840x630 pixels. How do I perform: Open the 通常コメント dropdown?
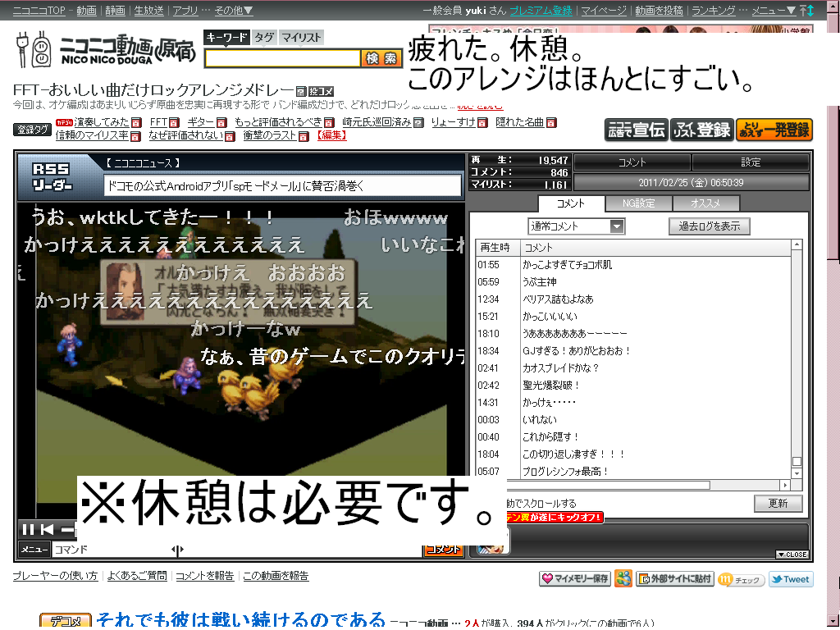pos(576,226)
